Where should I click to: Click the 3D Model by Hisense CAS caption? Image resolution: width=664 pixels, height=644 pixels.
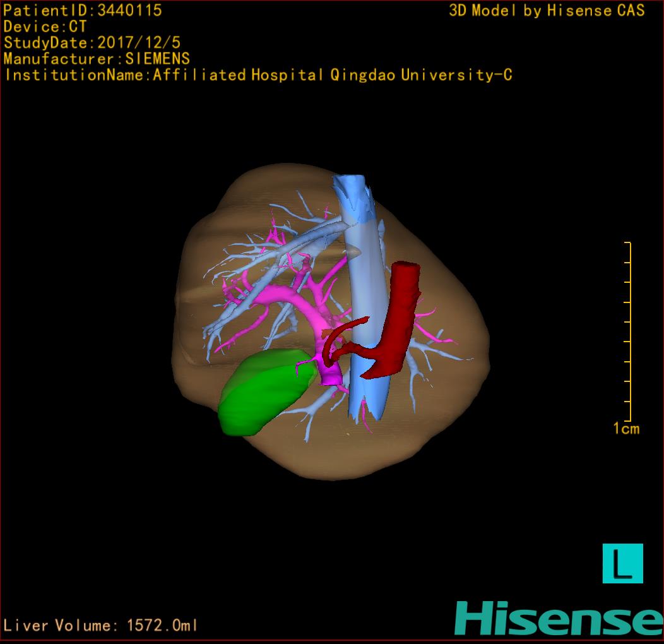click(547, 10)
